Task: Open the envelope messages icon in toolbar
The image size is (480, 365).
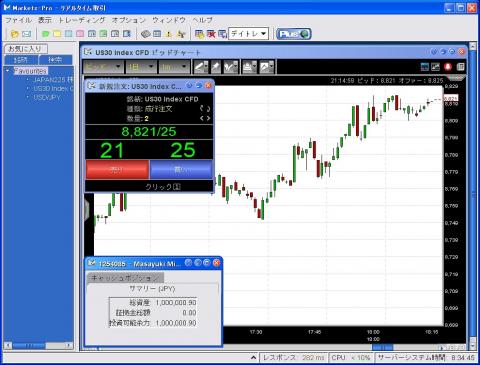Action: (26, 34)
